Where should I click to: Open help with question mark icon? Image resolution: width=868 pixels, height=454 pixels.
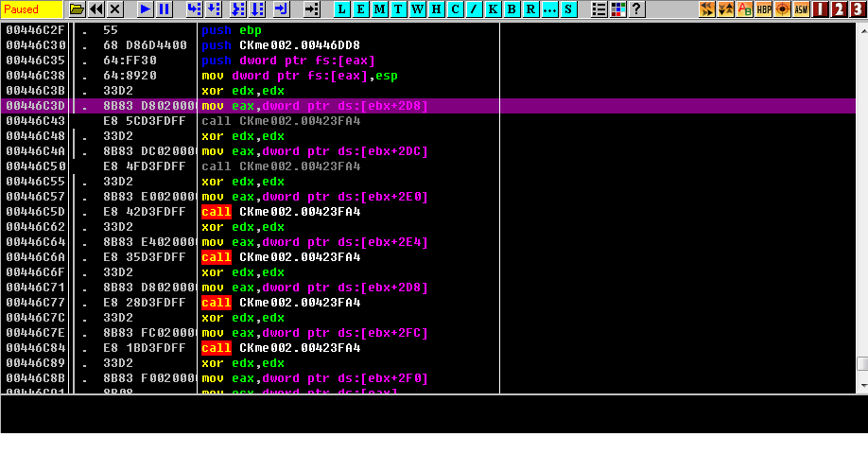point(636,9)
